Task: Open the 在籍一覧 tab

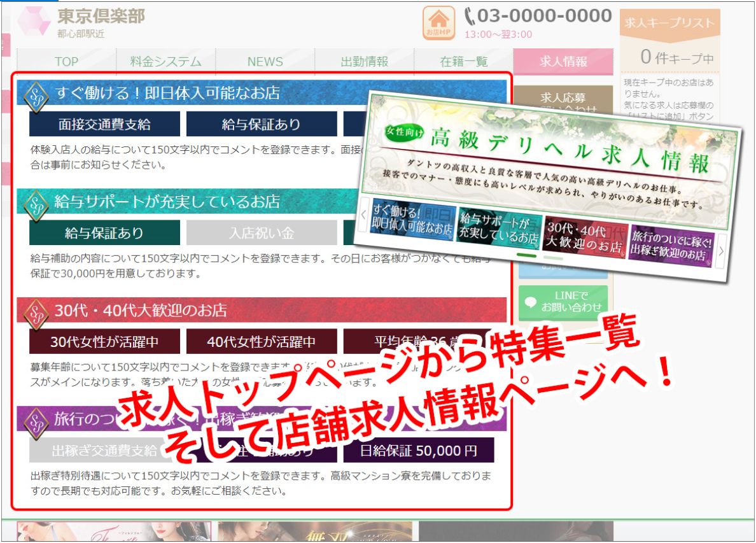Action: pos(464,62)
